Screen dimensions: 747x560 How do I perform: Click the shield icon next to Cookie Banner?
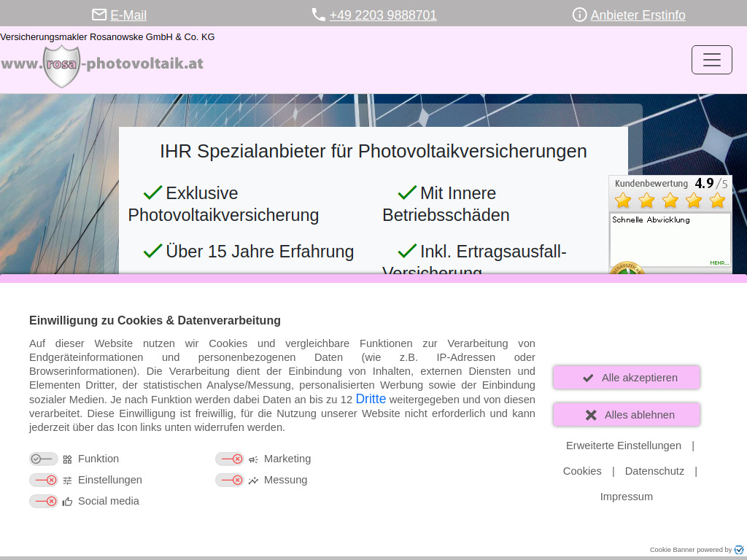click(x=739, y=550)
